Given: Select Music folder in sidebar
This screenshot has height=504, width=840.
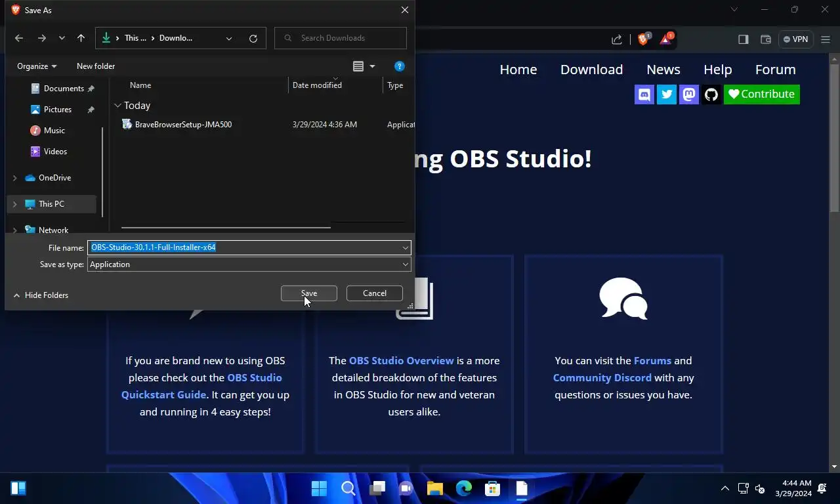Looking at the screenshot, I should 54,131.
